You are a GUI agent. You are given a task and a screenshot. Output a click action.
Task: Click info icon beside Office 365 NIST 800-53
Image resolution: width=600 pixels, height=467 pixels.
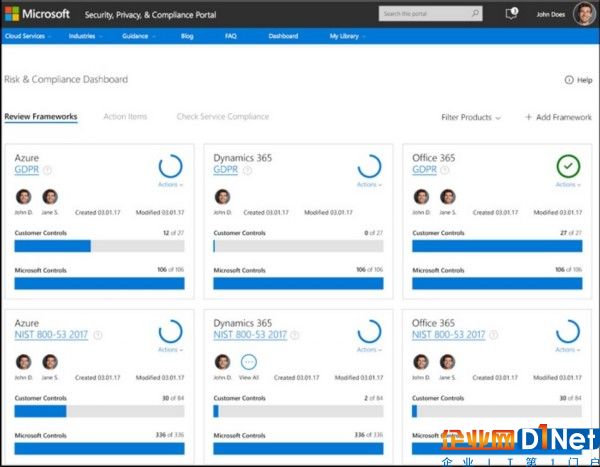[x=494, y=335]
